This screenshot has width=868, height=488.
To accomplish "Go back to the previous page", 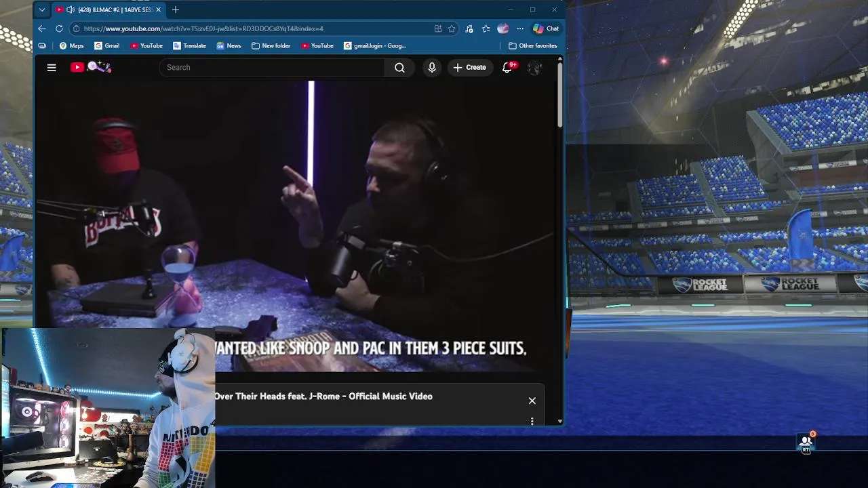I will [x=42, y=28].
